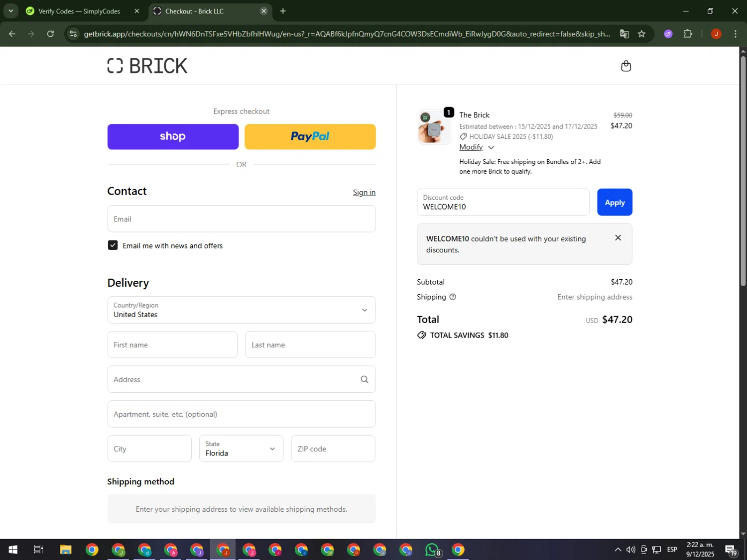Image resolution: width=747 pixels, height=560 pixels.
Task: Click the City field
Action: pos(149,448)
